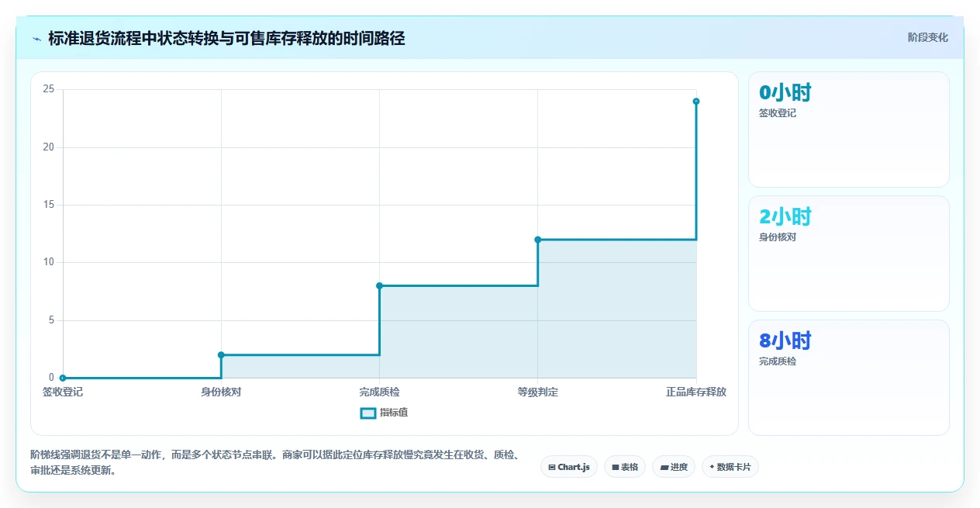
Task: Open the 2小时 身份核对 card
Action: 849,254
